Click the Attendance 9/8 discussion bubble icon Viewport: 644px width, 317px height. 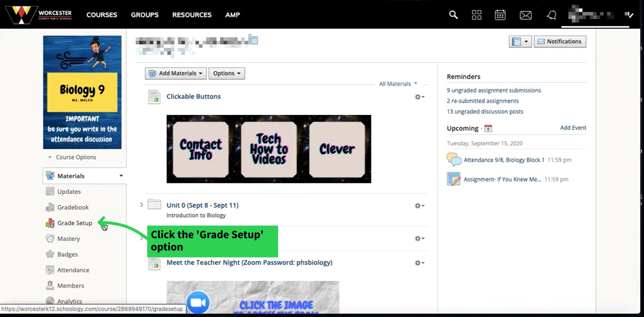point(454,159)
